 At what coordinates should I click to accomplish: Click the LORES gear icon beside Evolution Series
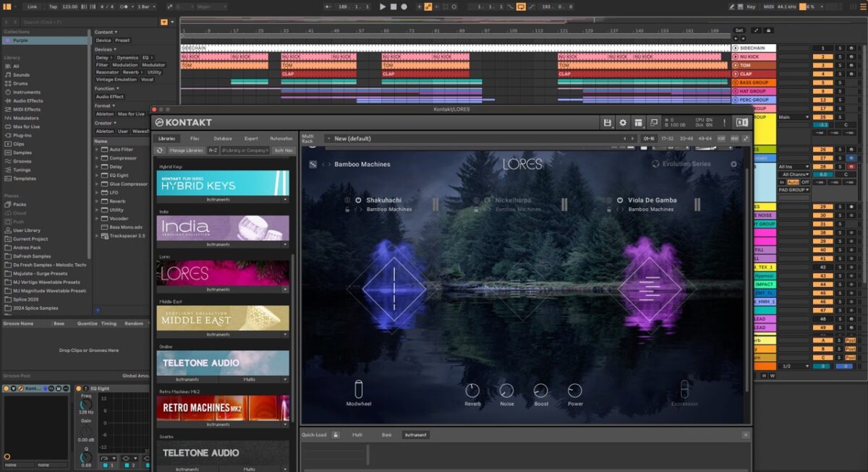[733, 164]
